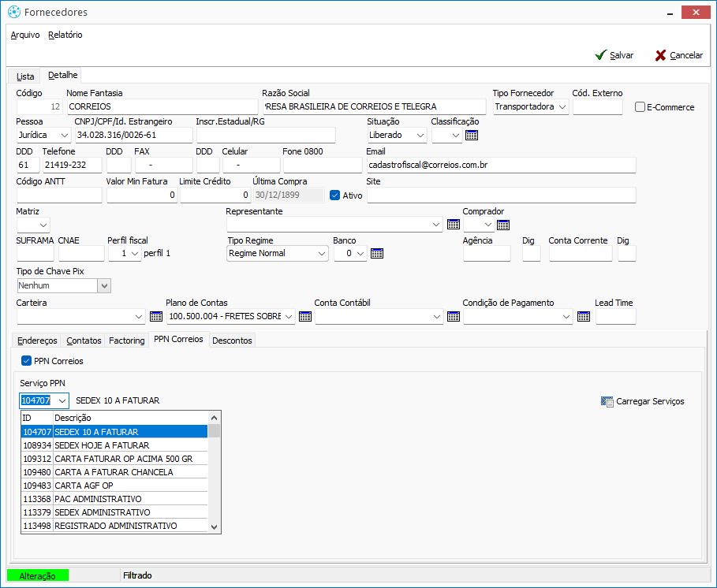Click the Carregar Serviços icon
Image resolution: width=717 pixels, height=588 pixels.
[607, 402]
